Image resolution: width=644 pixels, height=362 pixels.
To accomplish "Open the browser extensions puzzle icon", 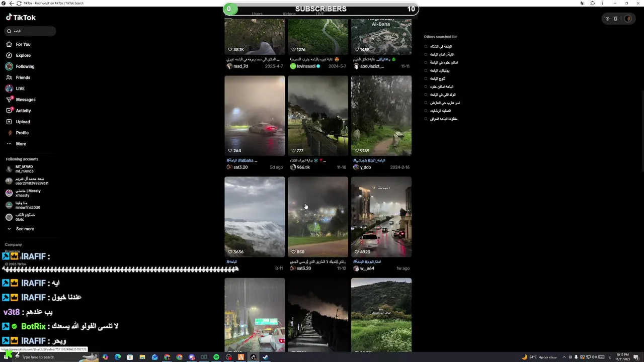I will (592, 3).
